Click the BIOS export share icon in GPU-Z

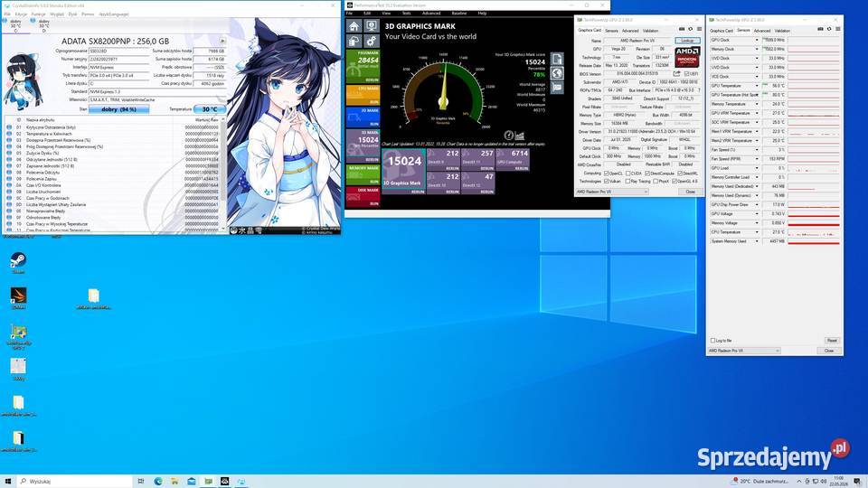pyautogui.click(x=676, y=73)
